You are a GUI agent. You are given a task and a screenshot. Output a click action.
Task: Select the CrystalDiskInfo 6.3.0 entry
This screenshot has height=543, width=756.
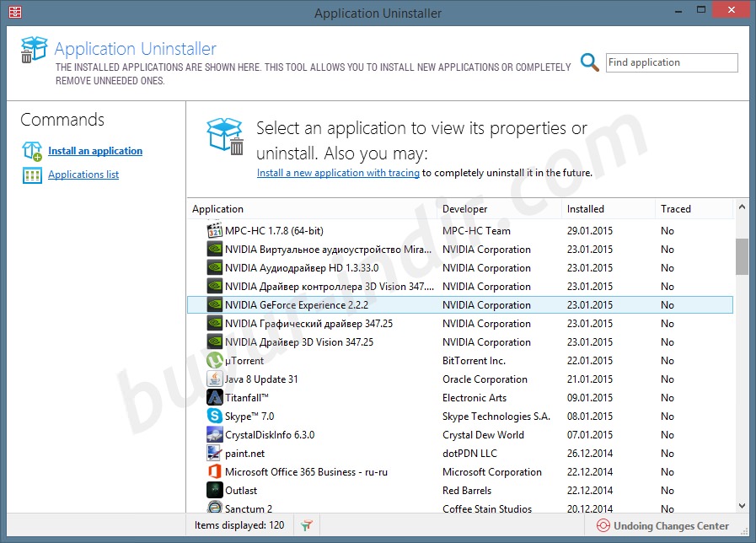pyautogui.click(x=460, y=434)
